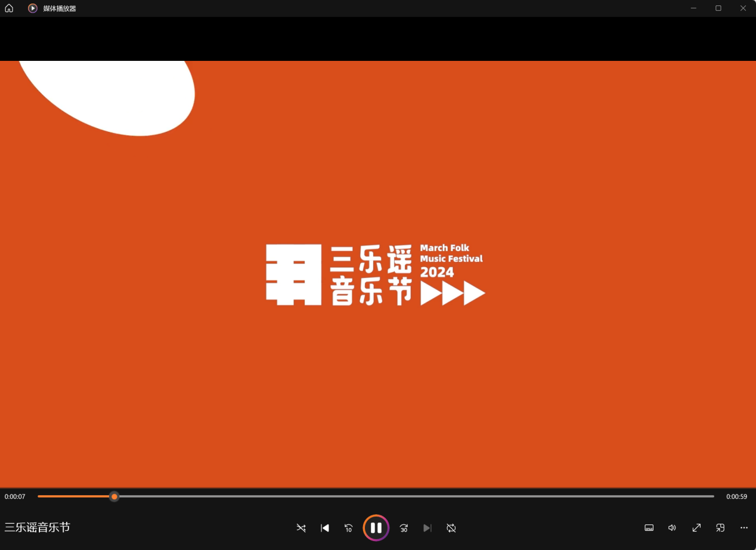Skip back 10 seconds
756x550 pixels.
349,528
